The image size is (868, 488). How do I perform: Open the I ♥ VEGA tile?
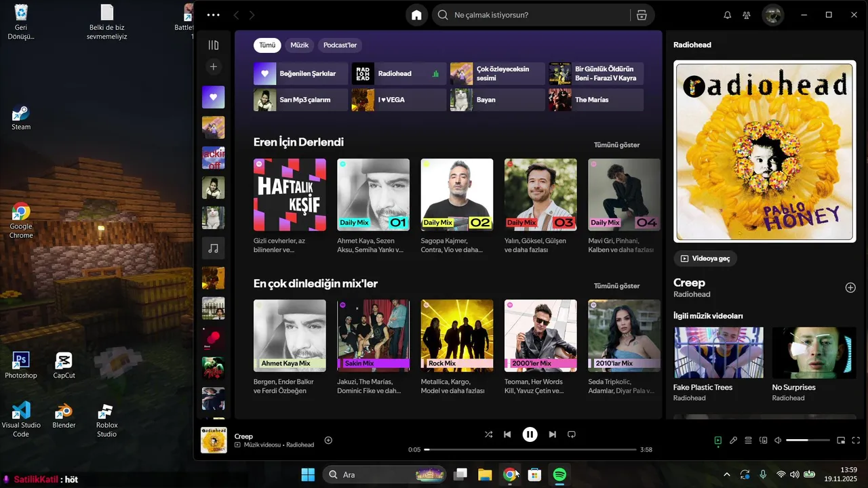[399, 100]
